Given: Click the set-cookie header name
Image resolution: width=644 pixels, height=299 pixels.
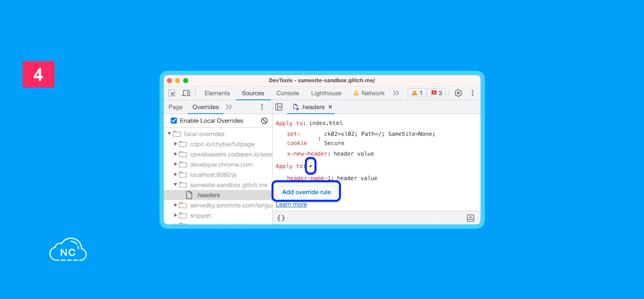Looking at the screenshot, I should (x=297, y=138).
